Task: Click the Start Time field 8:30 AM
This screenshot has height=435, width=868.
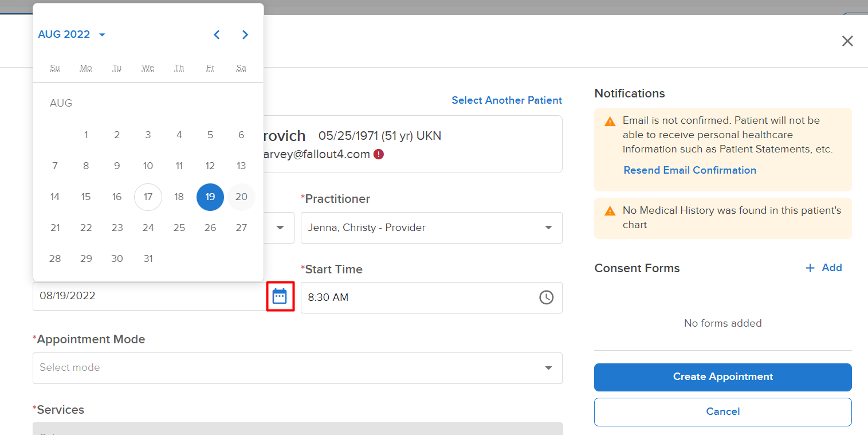Action: click(x=431, y=297)
